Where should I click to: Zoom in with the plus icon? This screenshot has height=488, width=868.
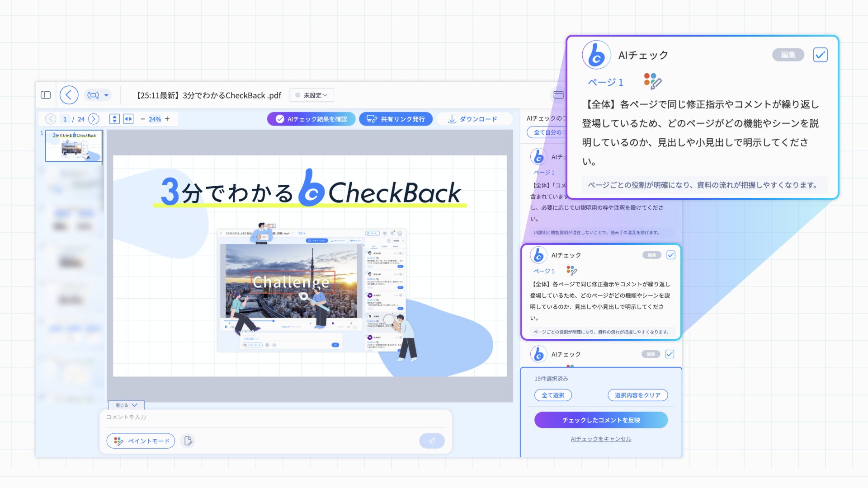167,119
